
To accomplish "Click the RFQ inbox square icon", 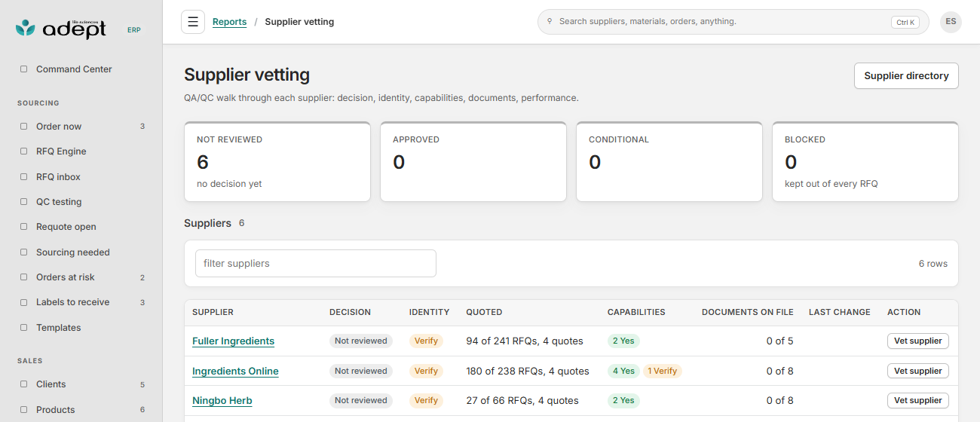I will (x=24, y=177).
